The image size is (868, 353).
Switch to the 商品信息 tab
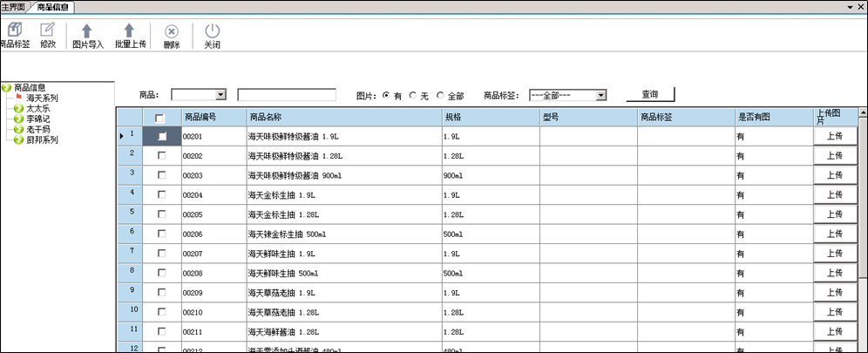(52, 7)
